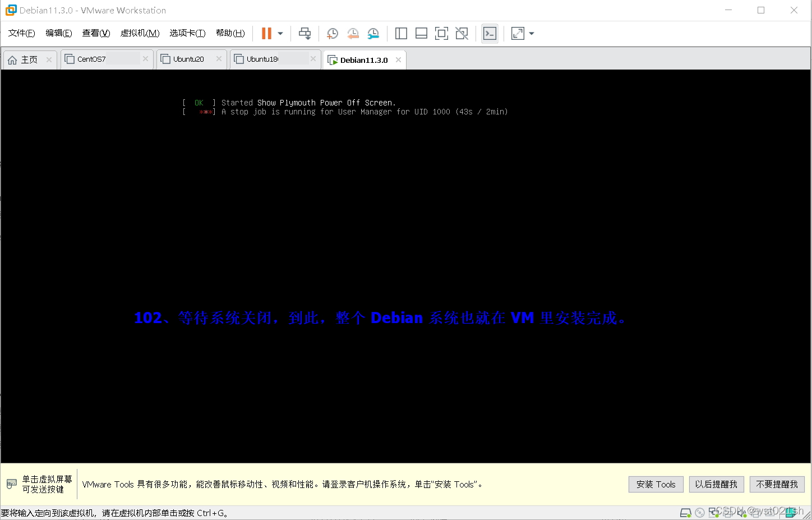Close the Ubuntu20 tab
The image size is (812, 520).
click(x=219, y=59)
